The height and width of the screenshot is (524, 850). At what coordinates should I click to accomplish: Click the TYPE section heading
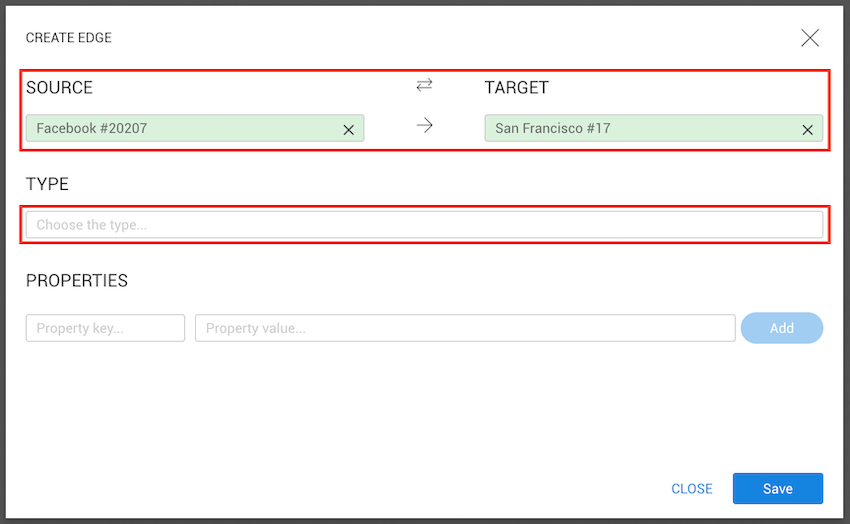click(x=47, y=184)
